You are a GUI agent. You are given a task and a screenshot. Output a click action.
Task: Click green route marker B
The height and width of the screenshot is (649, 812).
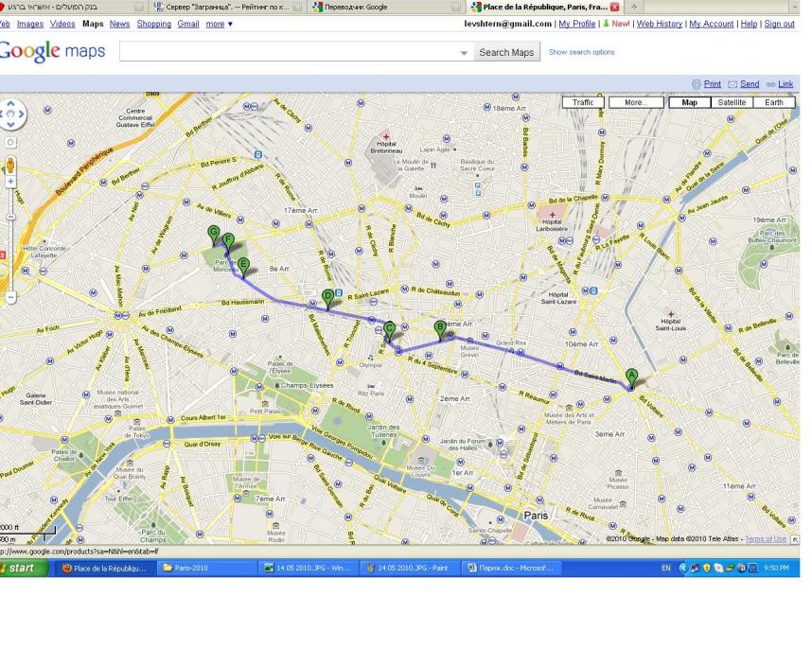pyautogui.click(x=440, y=331)
